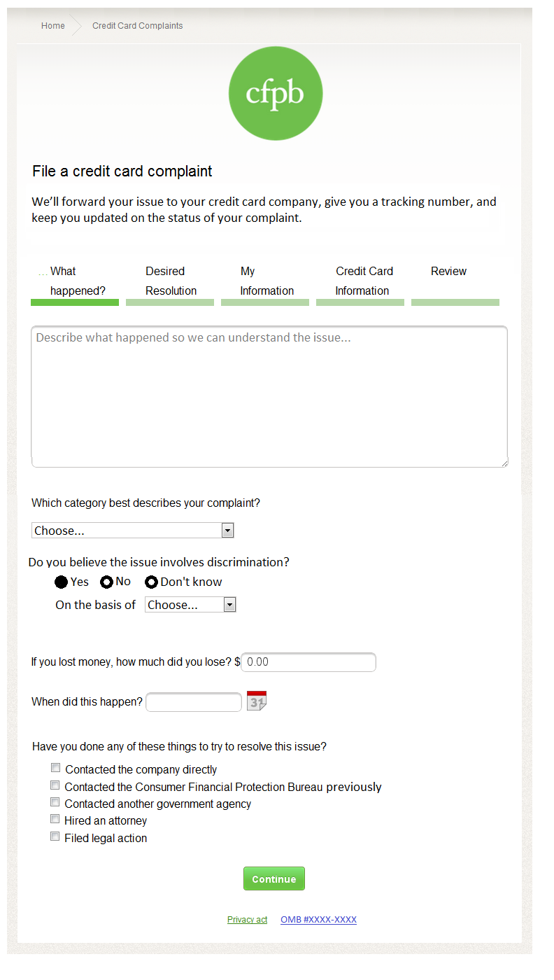The width and height of the screenshot is (554, 980).
Task: Open the calendar date picker icon
Action: (257, 701)
